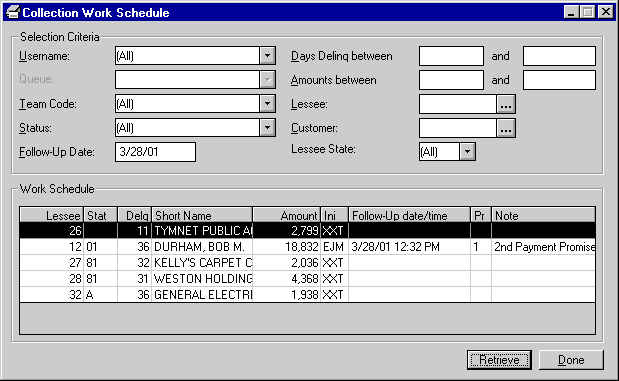This screenshot has width=619, height=381.
Task: Click the Lessee text input field
Action: [458, 104]
